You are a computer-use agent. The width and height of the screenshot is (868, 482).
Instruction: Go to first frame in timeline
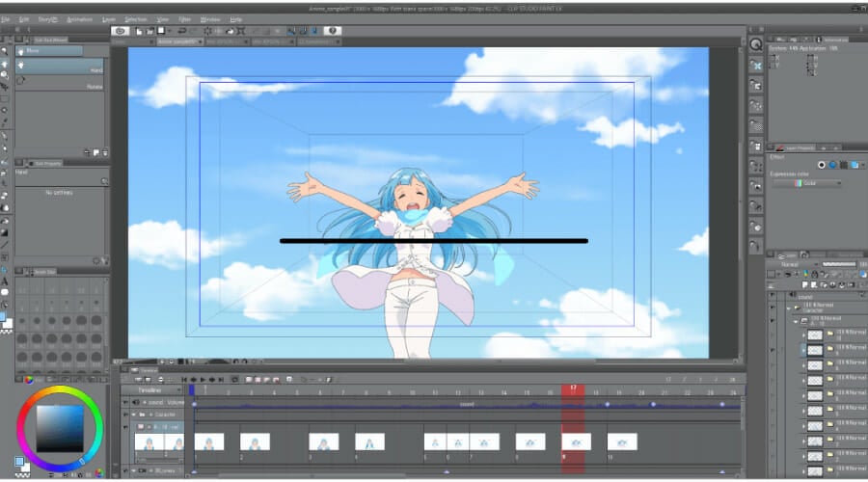[184, 380]
